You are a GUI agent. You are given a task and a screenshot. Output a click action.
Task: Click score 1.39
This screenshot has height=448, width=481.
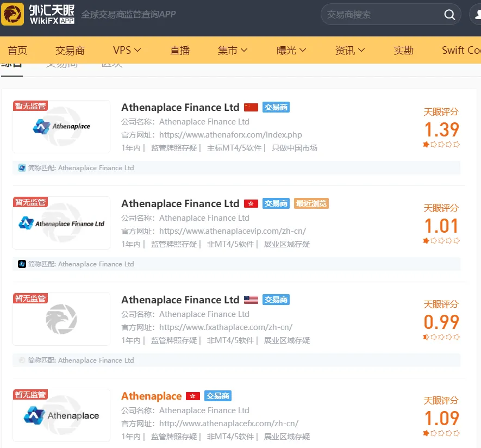click(441, 129)
